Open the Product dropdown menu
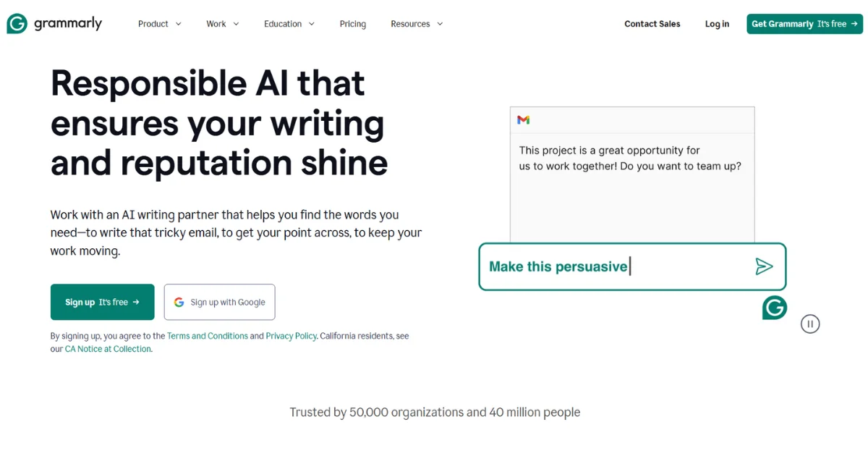This screenshot has height=456, width=868. (158, 23)
